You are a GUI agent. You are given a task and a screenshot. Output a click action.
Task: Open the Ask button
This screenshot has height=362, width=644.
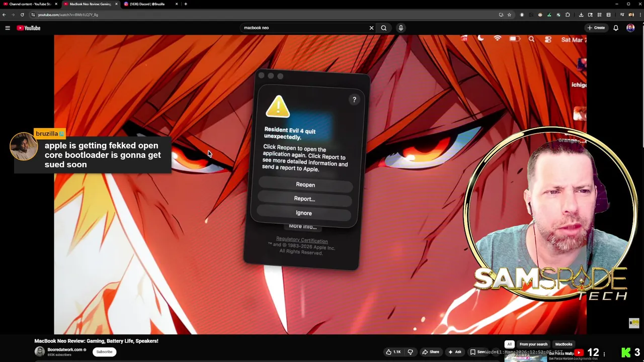pos(454,352)
